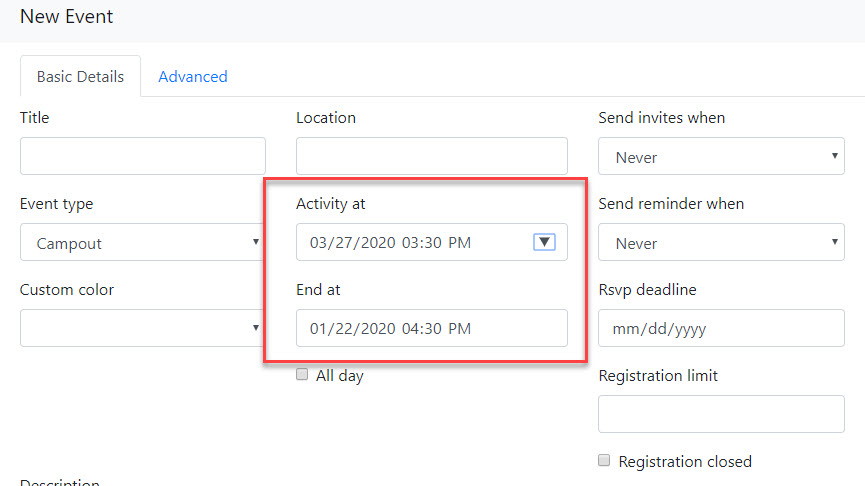Click the Title text field
Viewport: 865px width, 486px height.
click(x=142, y=156)
